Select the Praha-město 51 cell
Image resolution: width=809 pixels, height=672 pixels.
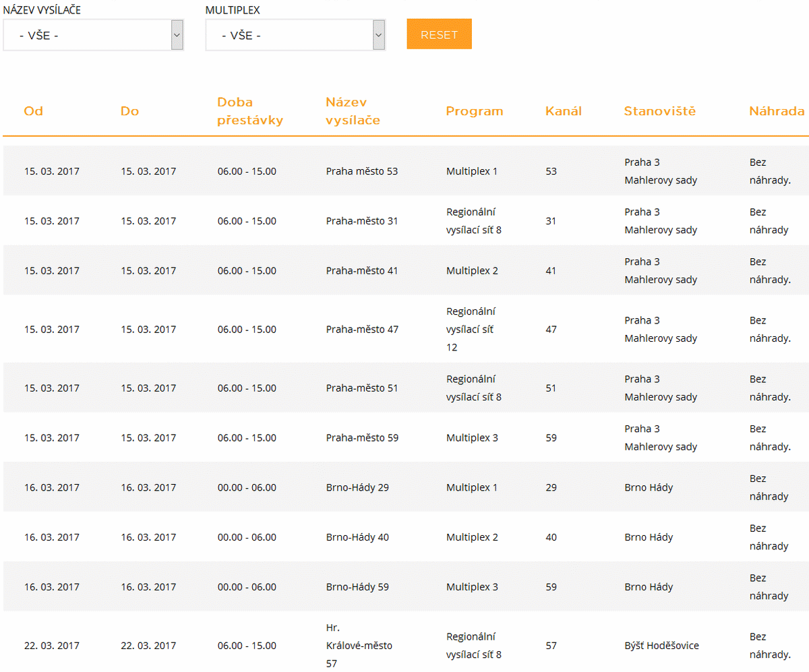(x=362, y=388)
